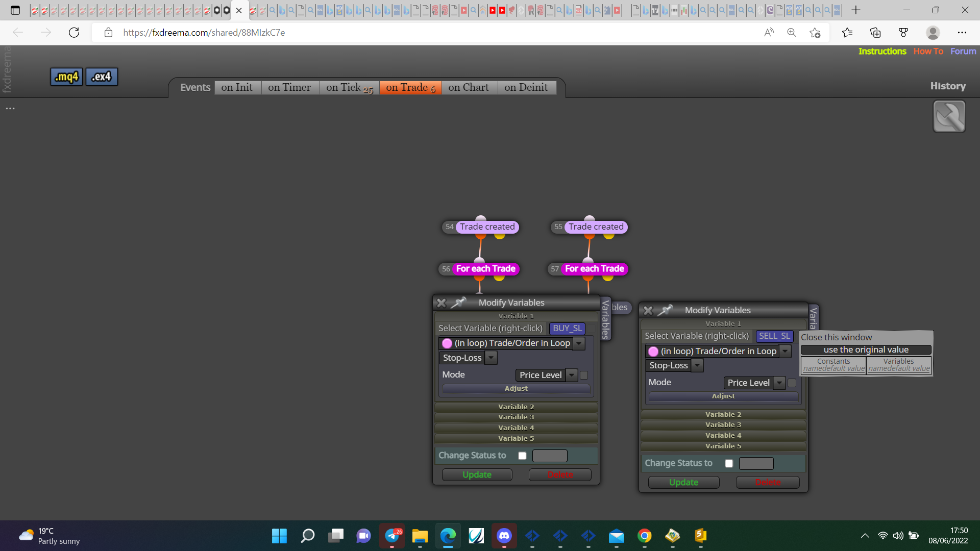Switch to the on Chart event tab

click(x=469, y=87)
